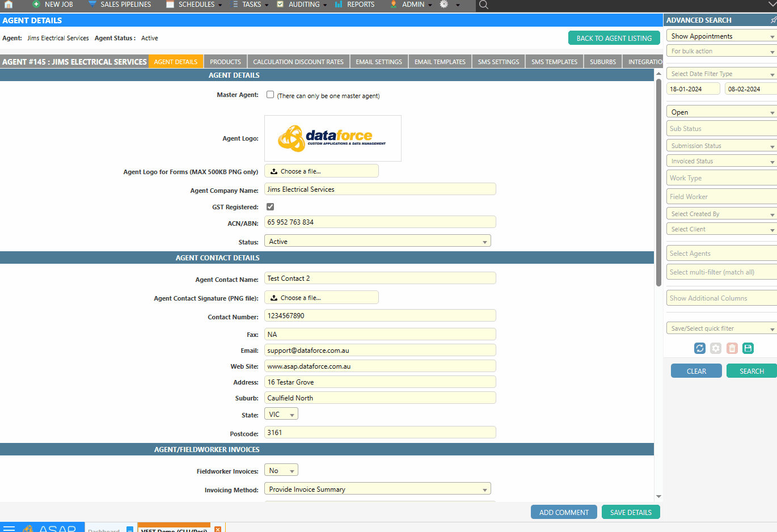Screen dimensions: 777x532
Task: Enable the Master Agent checkbox
Action: 271,94
